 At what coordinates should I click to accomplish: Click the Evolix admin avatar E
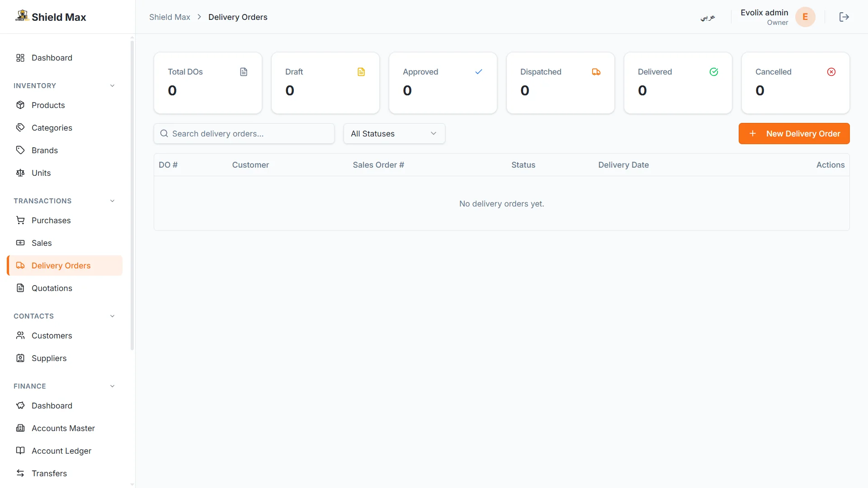[805, 17]
